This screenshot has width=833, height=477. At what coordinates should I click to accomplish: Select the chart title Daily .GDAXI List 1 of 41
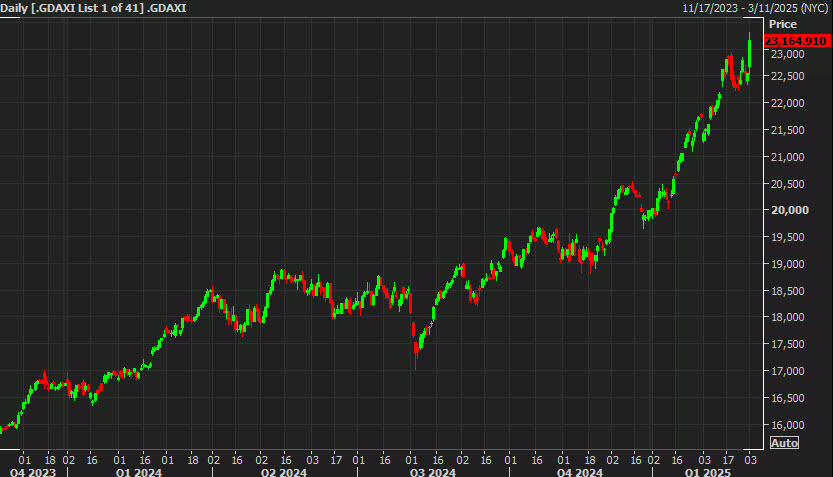[x=94, y=8]
